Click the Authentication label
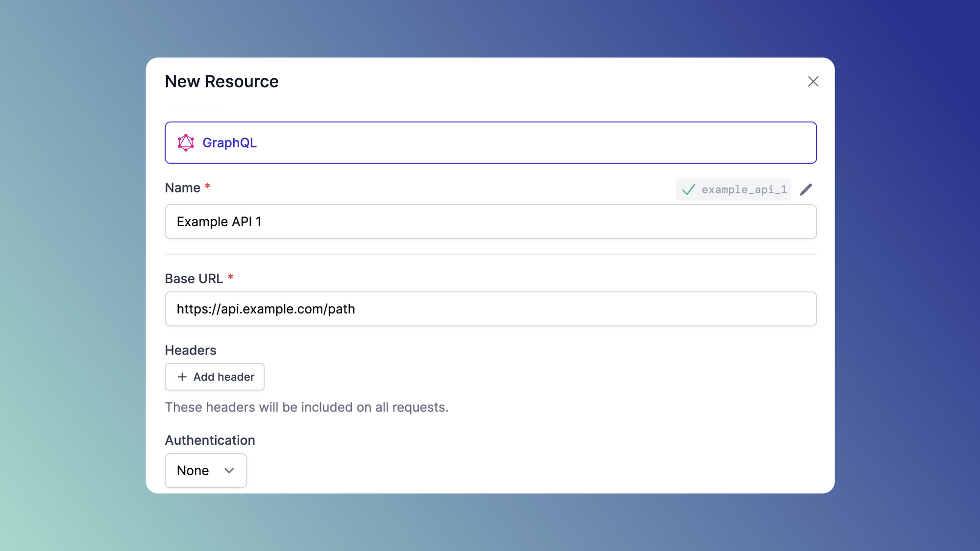Screen dimensions: 980x551 point(210,440)
